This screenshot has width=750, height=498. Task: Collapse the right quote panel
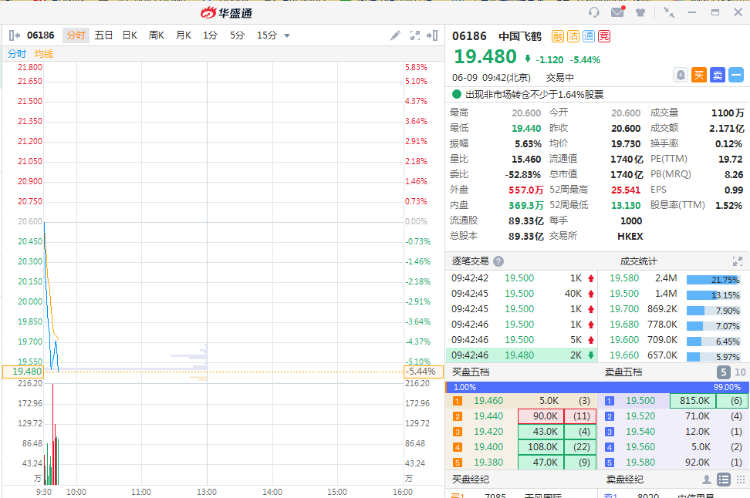tap(433, 35)
